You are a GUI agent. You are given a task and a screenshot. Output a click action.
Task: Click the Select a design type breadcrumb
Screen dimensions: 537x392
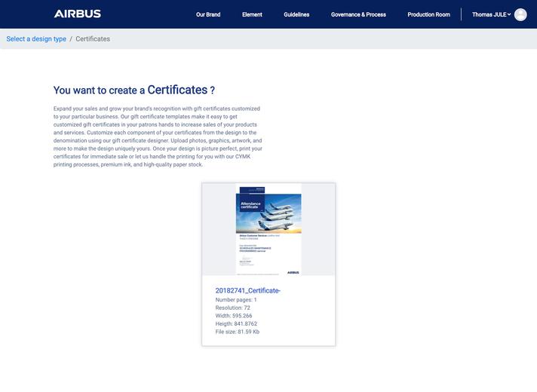(x=36, y=39)
